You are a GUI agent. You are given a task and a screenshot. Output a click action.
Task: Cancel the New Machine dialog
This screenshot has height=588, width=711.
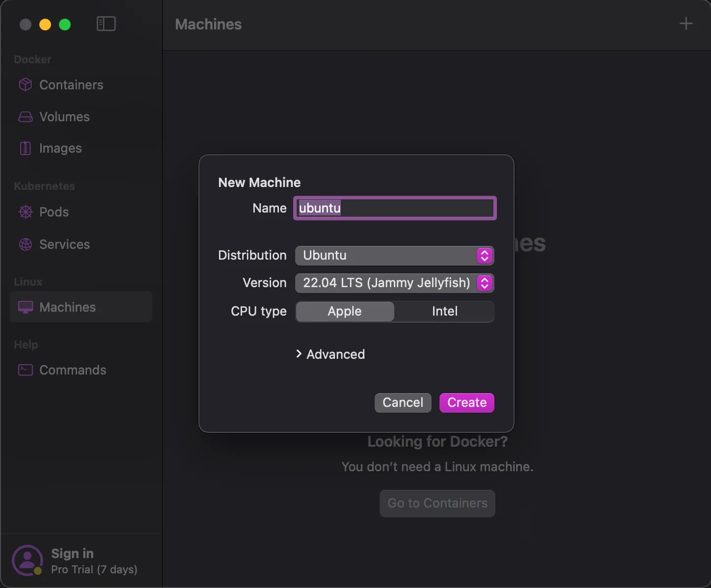(403, 403)
